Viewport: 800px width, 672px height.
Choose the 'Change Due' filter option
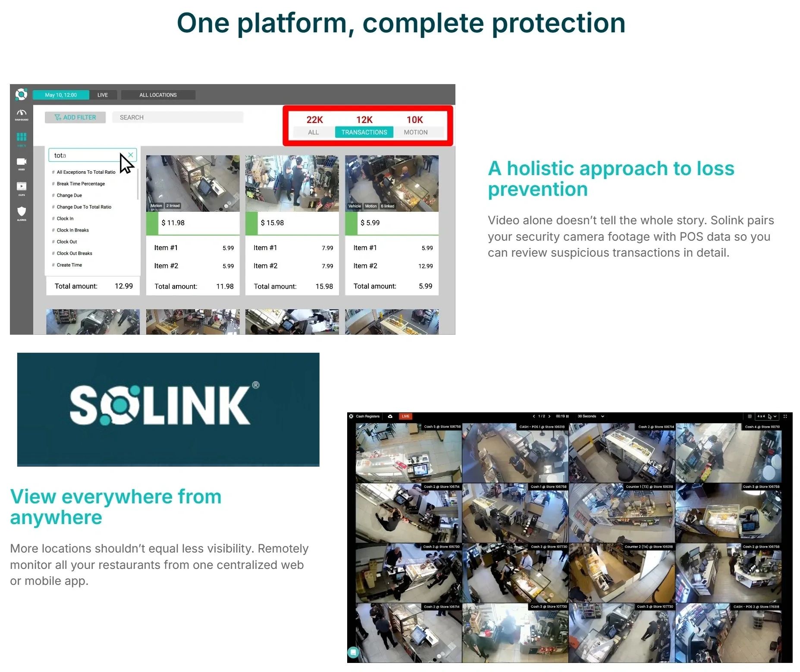69,195
